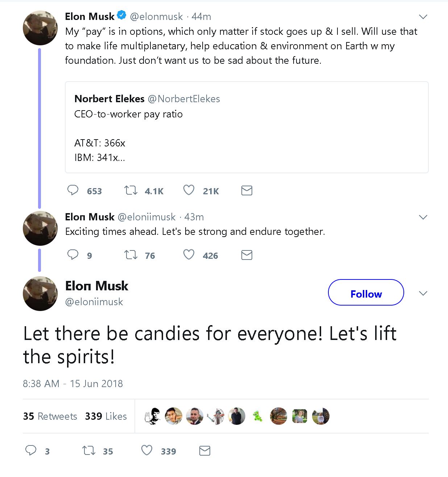Reply to the 'Exciting times ahead' tweet
Screen dimensions: 448x477
tap(73, 255)
